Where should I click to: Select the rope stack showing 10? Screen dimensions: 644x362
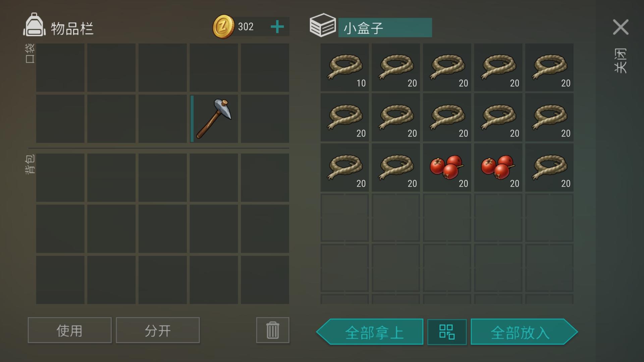[x=344, y=67]
